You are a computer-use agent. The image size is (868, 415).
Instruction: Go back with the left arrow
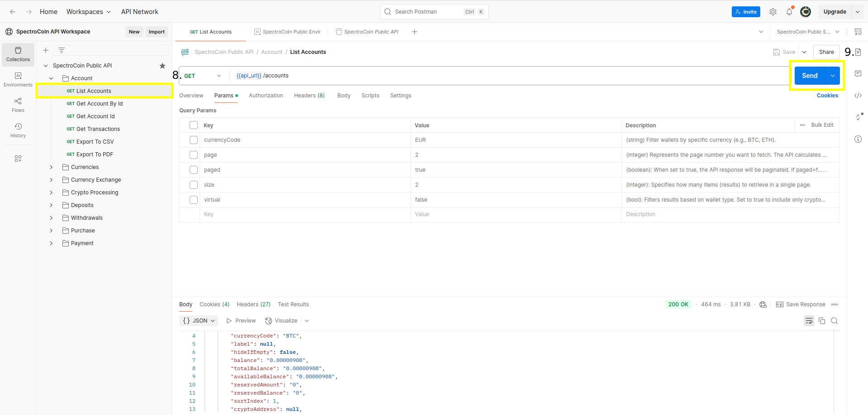pos(13,12)
